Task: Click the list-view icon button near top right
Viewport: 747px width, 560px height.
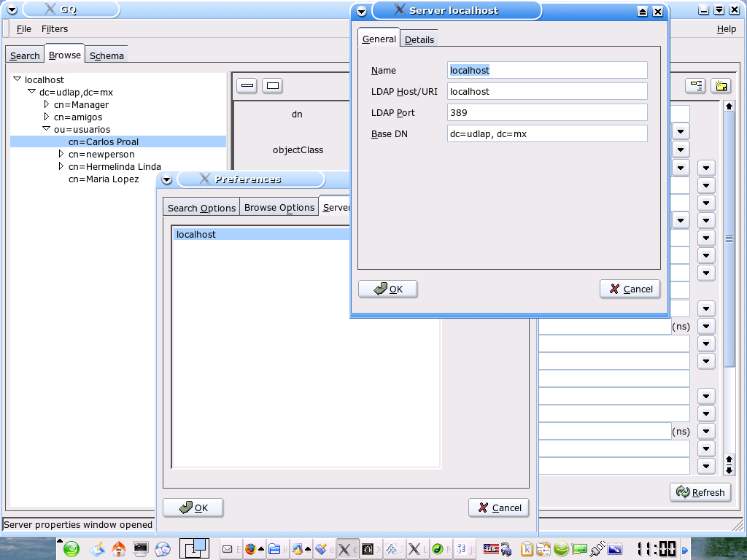Action: pyautogui.click(x=695, y=86)
